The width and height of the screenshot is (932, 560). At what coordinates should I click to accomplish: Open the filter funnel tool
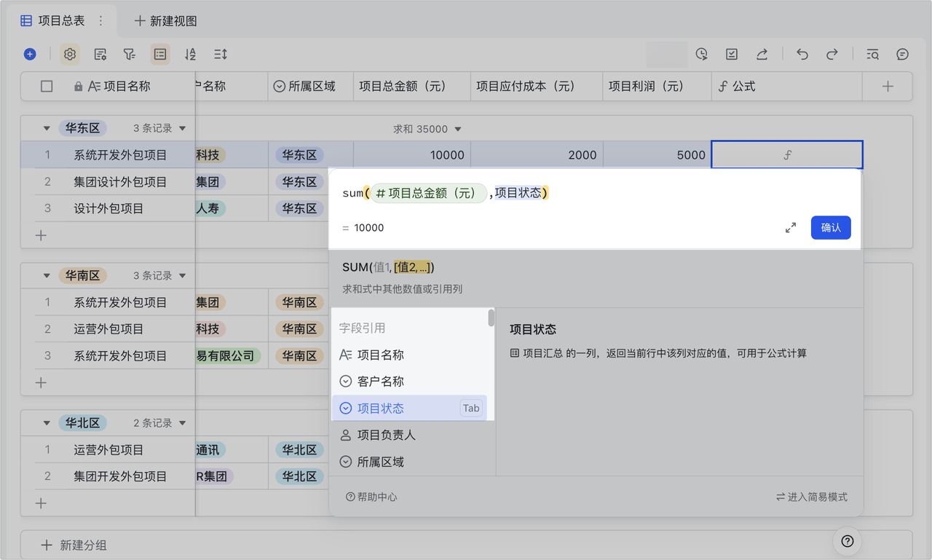[129, 54]
